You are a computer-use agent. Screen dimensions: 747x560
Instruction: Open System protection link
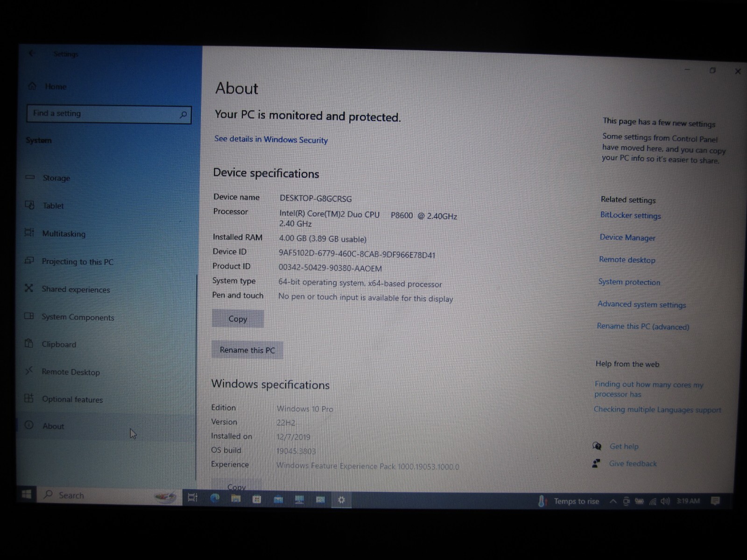629,282
